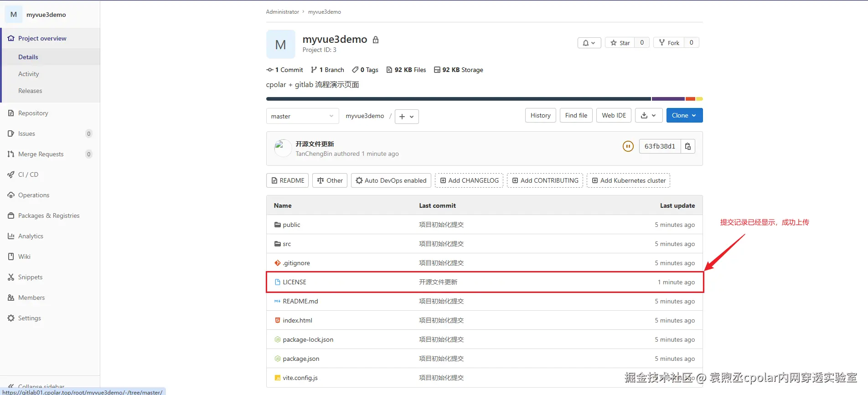
Task: Click the author avatar in commit box
Action: (x=283, y=148)
